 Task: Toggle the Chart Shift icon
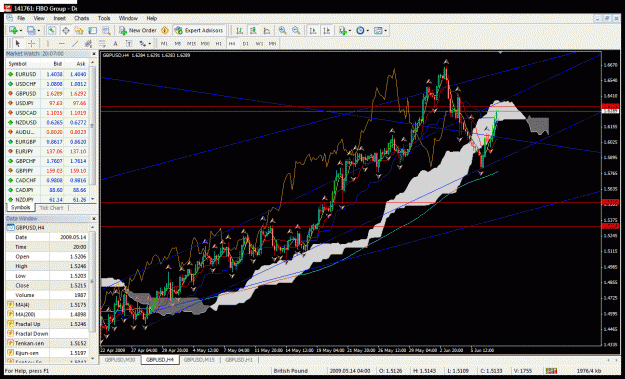click(326, 30)
